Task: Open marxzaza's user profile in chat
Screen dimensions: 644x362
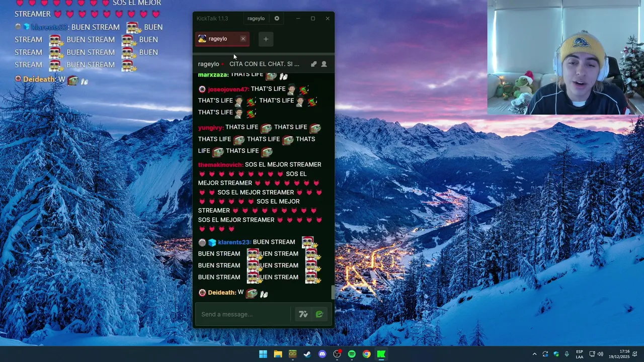Action: coord(213,74)
